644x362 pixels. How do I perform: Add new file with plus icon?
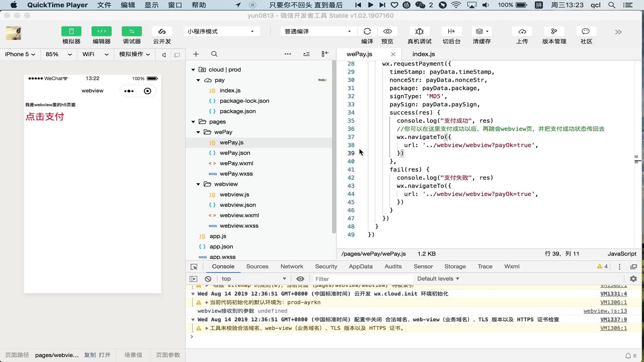pos(196,54)
